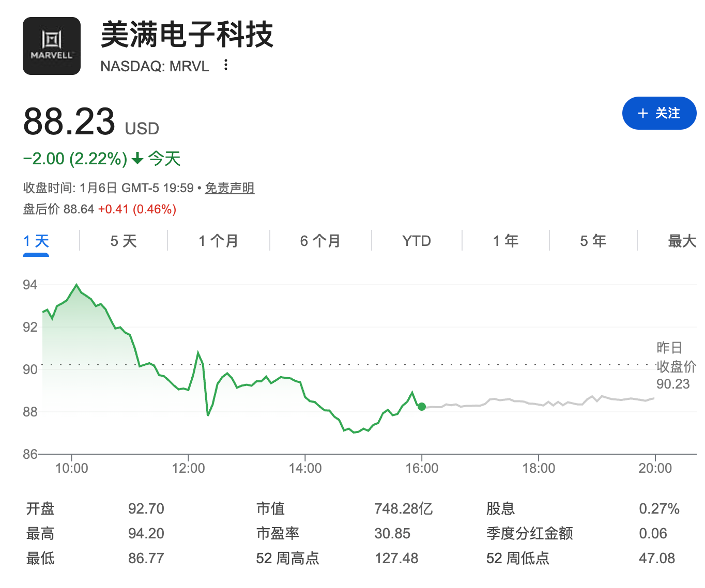This screenshot has height=588, width=705.
Task: Click the green dot marker on the price chart
Action: pyautogui.click(x=421, y=407)
